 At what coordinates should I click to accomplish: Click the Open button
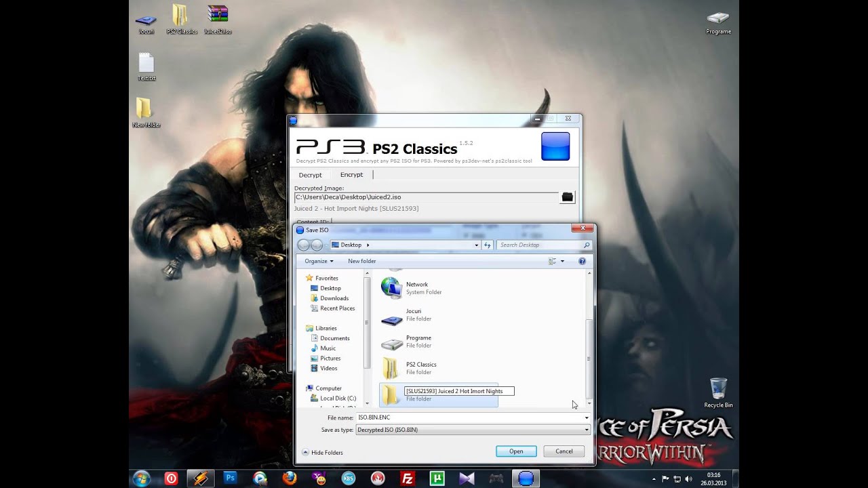coord(516,451)
